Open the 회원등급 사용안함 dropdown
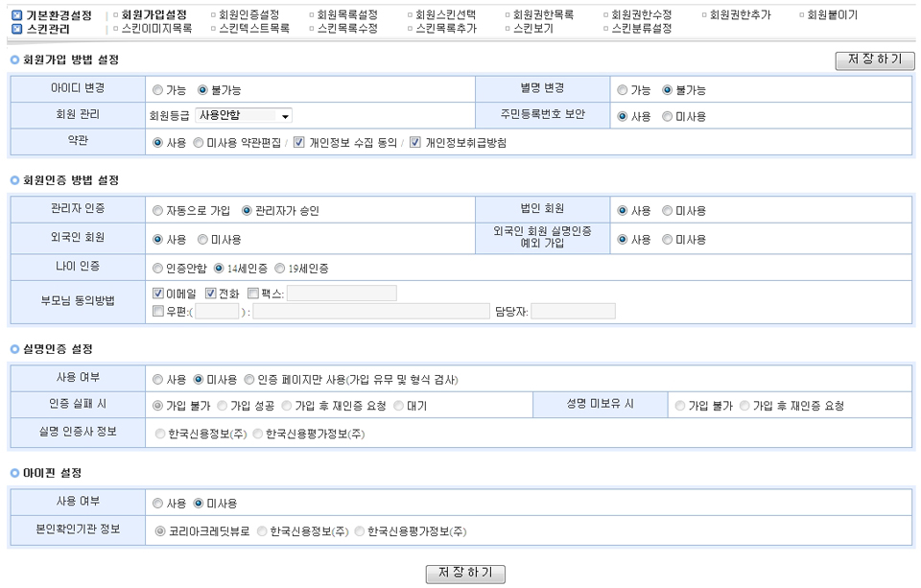The height and width of the screenshot is (588, 921). pyautogui.click(x=244, y=116)
